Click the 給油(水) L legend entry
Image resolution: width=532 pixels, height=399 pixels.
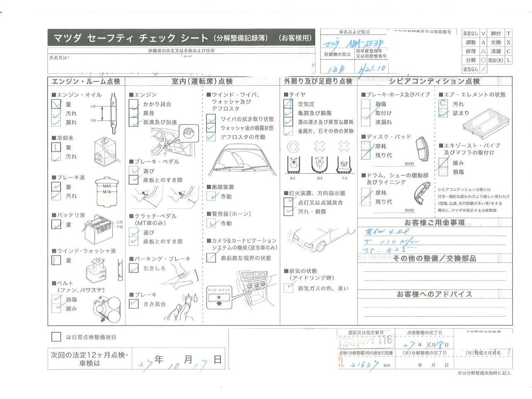point(500,60)
